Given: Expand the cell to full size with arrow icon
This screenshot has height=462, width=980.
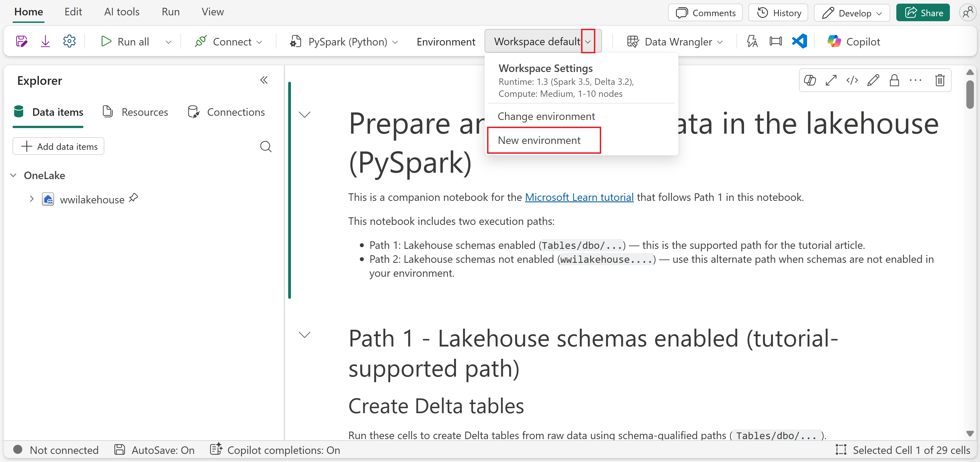Looking at the screenshot, I should click(x=831, y=80).
